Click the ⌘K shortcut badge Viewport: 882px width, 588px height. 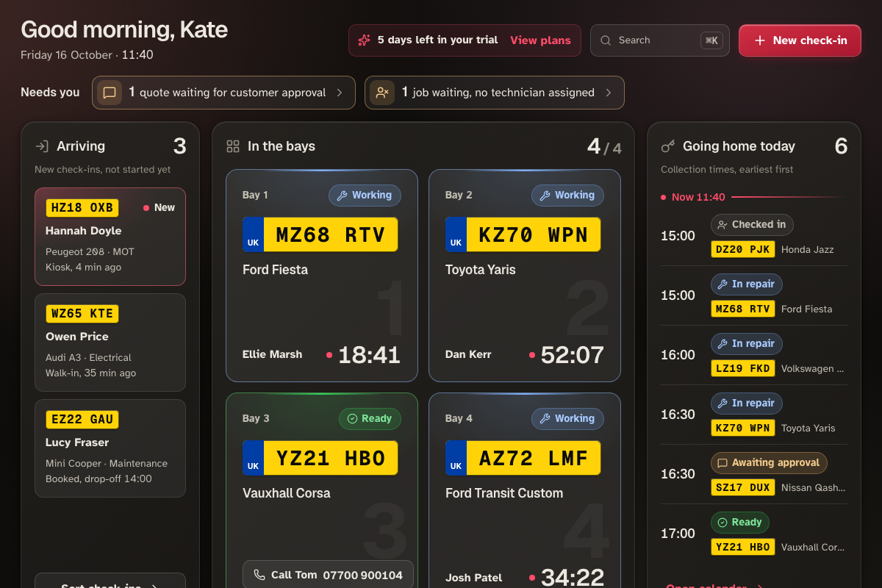point(711,40)
